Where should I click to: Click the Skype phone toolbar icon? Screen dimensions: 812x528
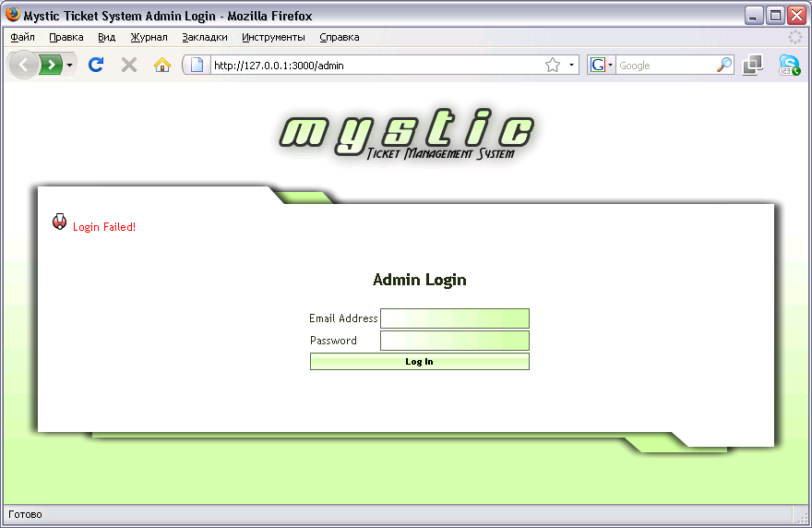click(x=789, y=65)
